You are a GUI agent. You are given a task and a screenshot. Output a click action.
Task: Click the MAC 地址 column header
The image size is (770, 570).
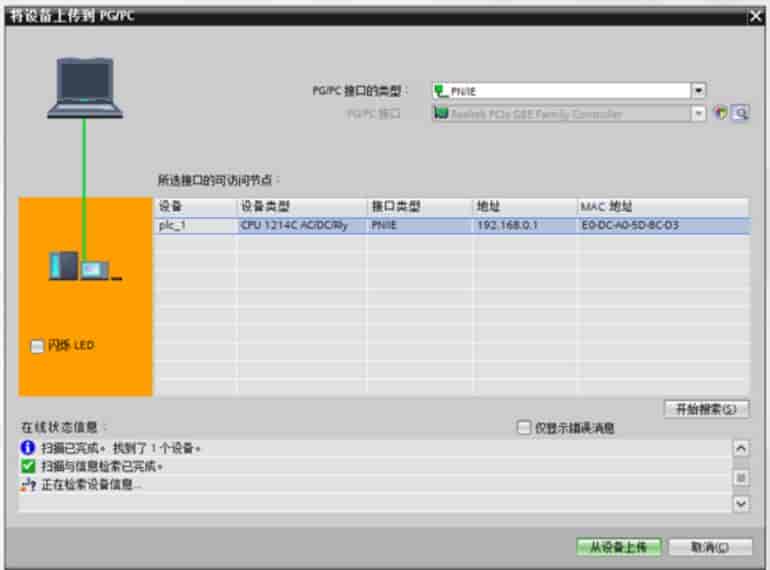click(x=663, y=207)
